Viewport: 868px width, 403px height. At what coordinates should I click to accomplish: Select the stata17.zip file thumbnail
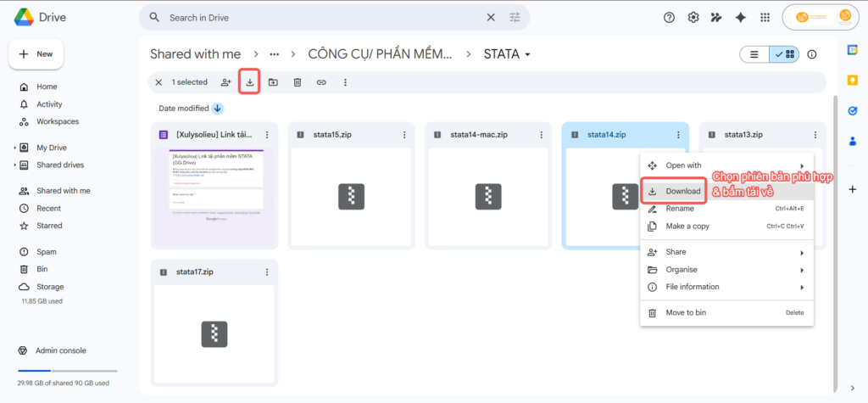click(x=214, y=334)
